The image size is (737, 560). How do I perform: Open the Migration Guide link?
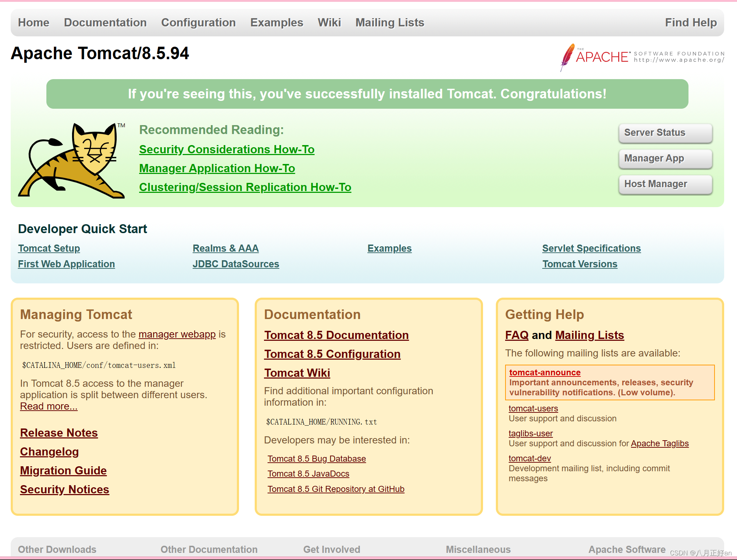63,471
